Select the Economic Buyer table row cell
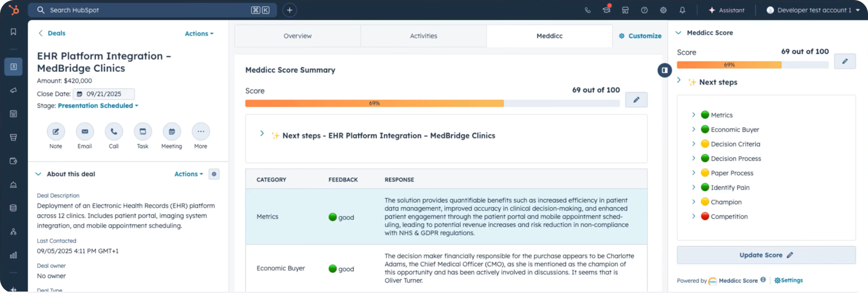868x293 pixels. 280,268
